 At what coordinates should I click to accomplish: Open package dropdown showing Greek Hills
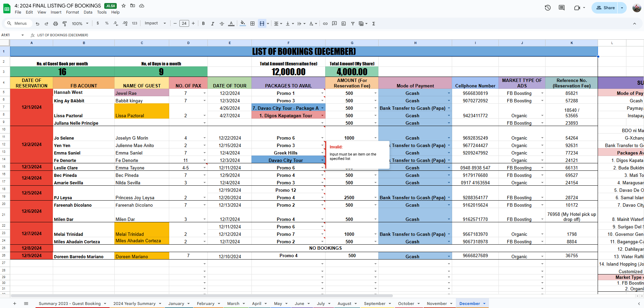(322, 153)
